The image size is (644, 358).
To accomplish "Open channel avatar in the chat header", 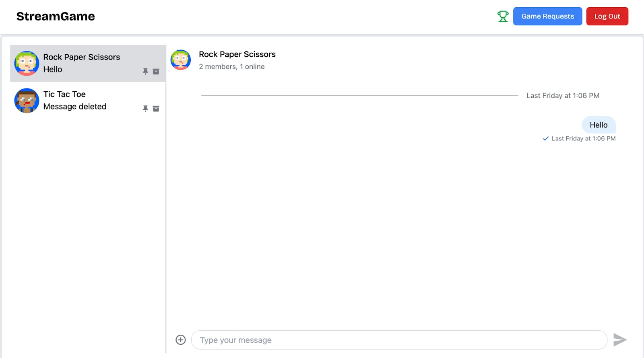I will pos(181,60).
